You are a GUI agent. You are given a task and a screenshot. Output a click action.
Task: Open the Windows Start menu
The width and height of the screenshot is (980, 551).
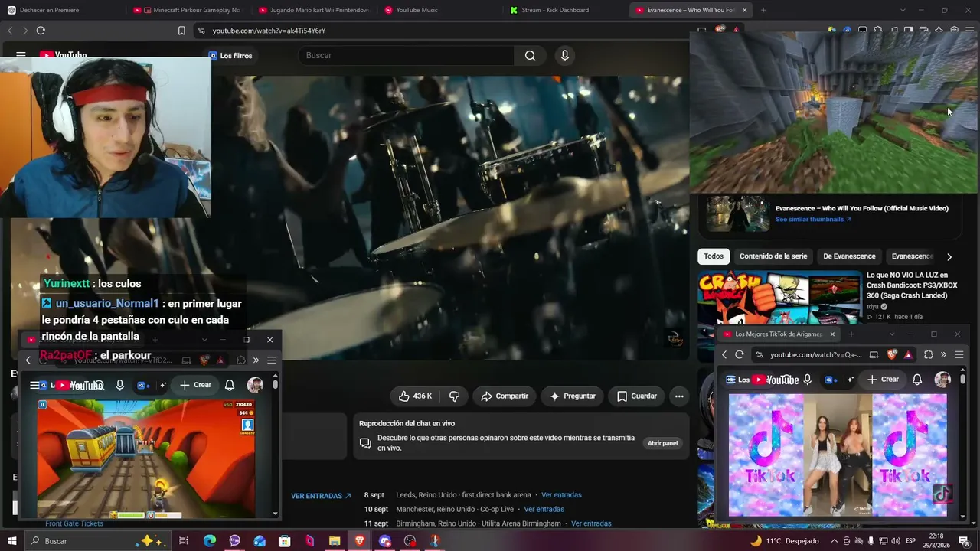(x=11, y=541)
